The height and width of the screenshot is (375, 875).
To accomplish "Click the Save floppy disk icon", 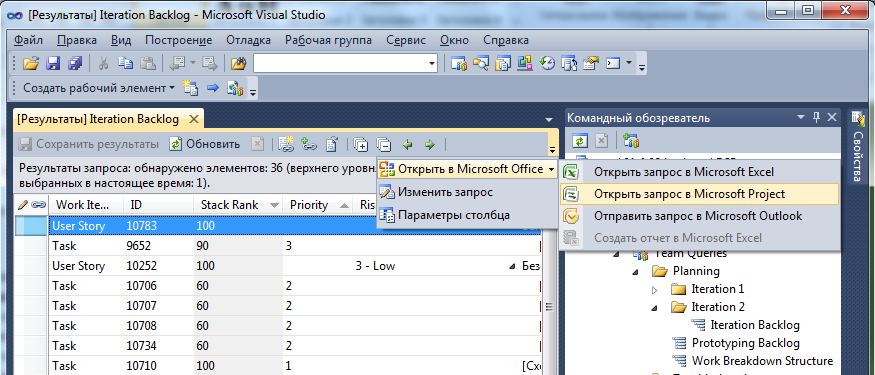I will [53, 64].
